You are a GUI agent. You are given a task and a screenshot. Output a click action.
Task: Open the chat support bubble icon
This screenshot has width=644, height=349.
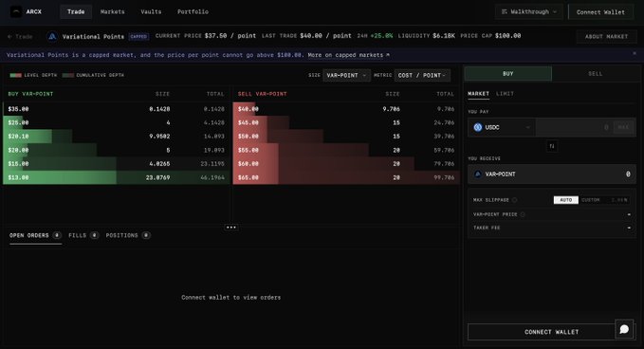point(624,329)
